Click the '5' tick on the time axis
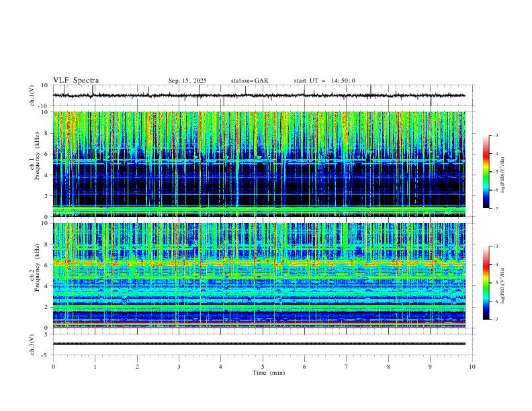The width and height of the screenshot is (532, 411). [x=263, y=367]
